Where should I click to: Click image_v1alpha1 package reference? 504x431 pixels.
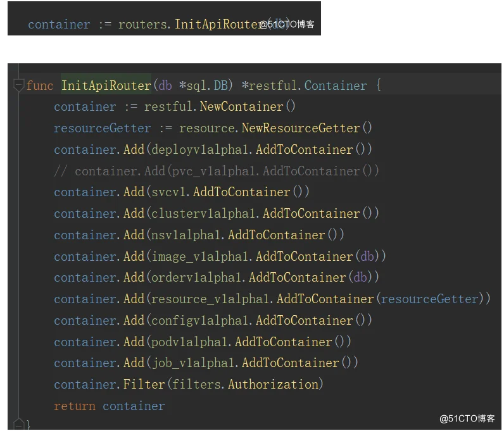point(200,257)
